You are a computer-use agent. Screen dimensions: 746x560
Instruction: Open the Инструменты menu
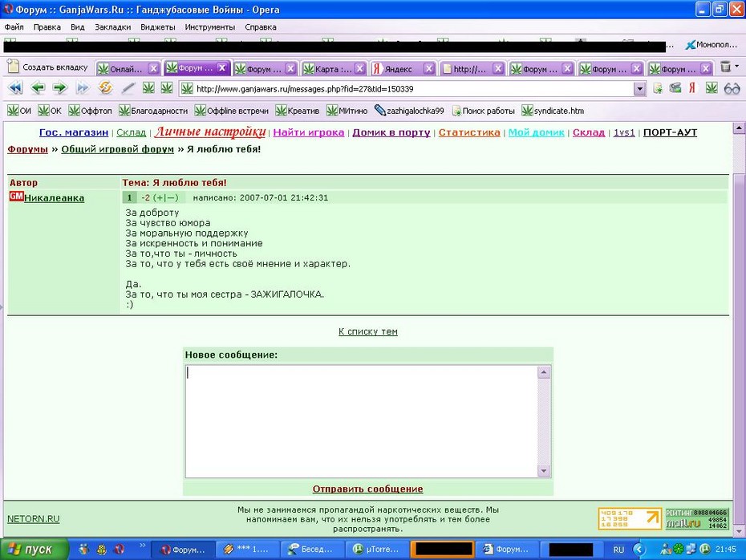[210, 27]
